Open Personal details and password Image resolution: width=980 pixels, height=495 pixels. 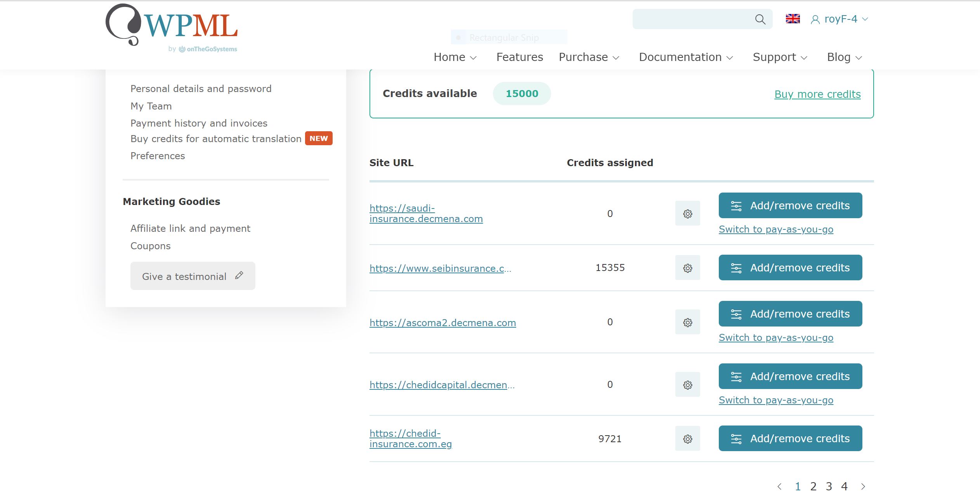click(x=201, y=89)
